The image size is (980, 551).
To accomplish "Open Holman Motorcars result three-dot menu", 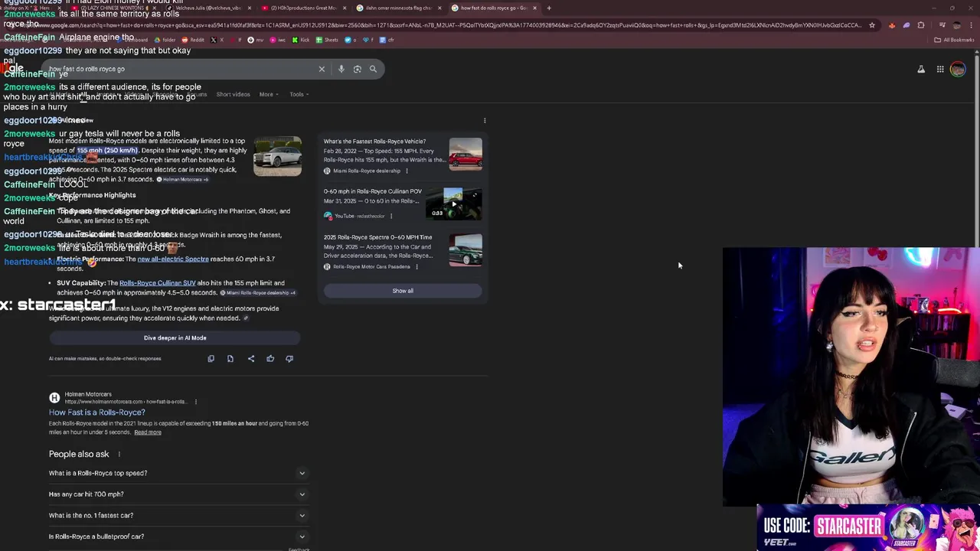I will (x=195, y=402).
